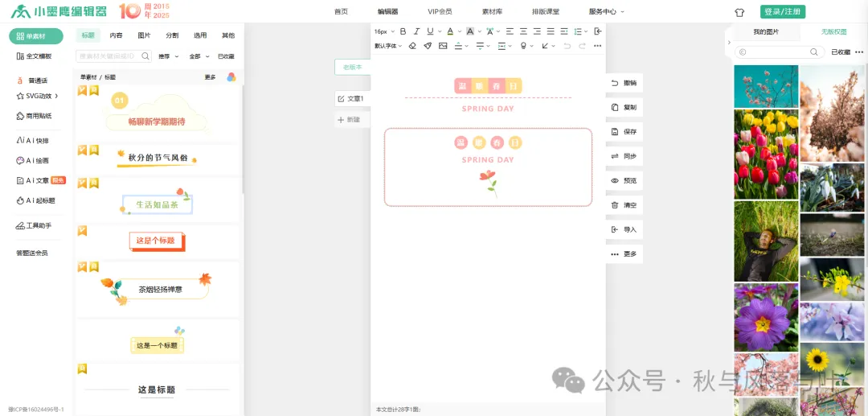Expand the 推荐 sort dropdown
The width and height of the screenshot is (868, 416).
pos(167,56)
